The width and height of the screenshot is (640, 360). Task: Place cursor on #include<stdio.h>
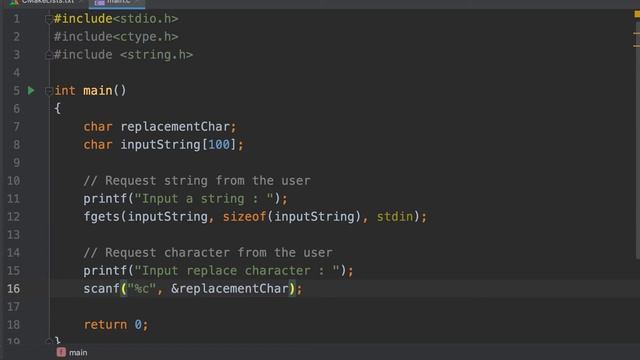click(x=116, y=19)
